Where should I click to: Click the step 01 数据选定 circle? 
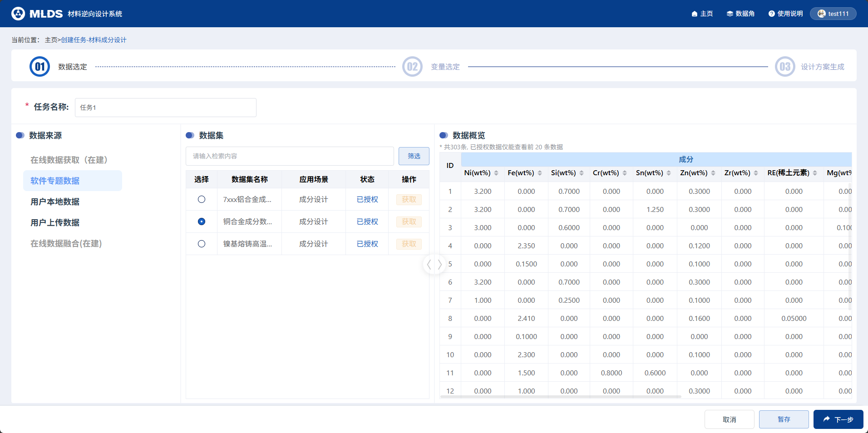coord(39,66)
